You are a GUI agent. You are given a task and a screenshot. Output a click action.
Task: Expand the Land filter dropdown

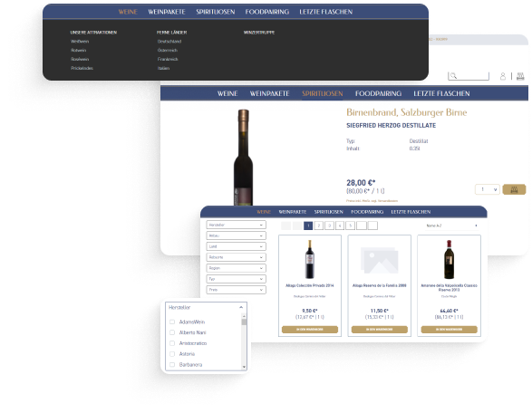[x=237, y=246]
